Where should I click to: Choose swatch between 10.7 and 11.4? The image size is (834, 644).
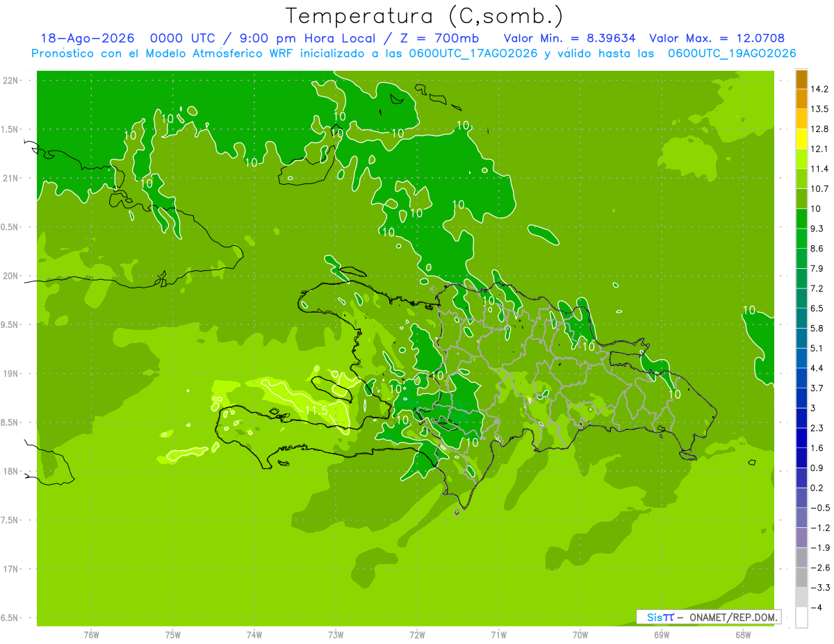click(801, 179)
